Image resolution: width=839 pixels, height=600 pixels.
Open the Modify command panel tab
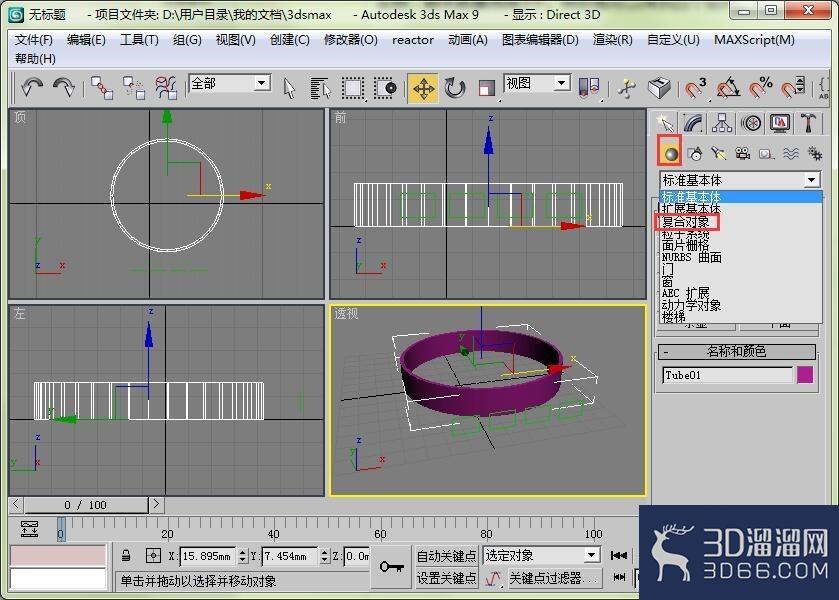click(x=693, y=123)
